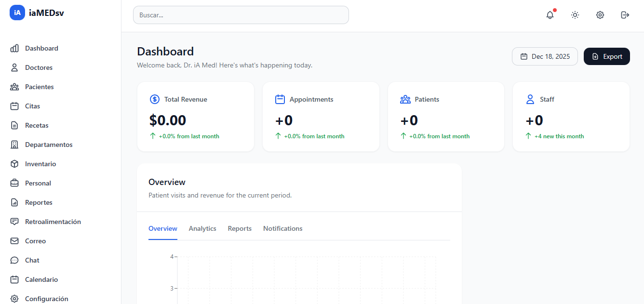Toggle light/dark theme with the sun icon
644x304 pixels.
[575, 15]
